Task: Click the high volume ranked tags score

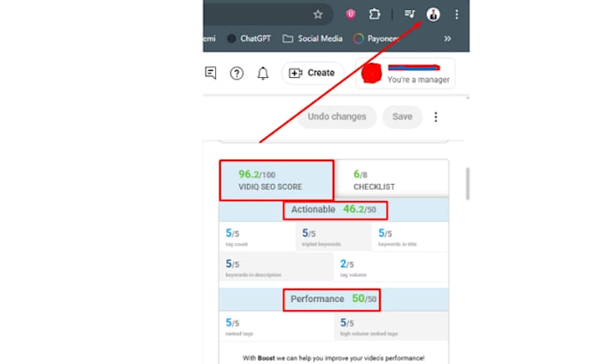Action: (391, 326)
